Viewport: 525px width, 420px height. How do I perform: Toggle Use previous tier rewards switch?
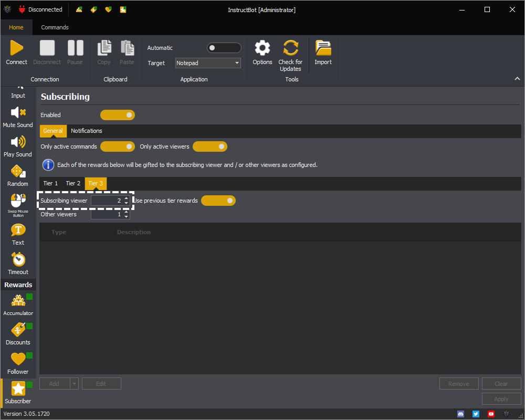coord(218,201)
